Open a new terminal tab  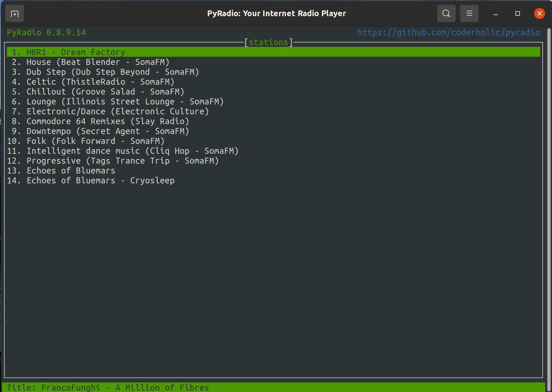pyautogui.click(x=15, y=13)
